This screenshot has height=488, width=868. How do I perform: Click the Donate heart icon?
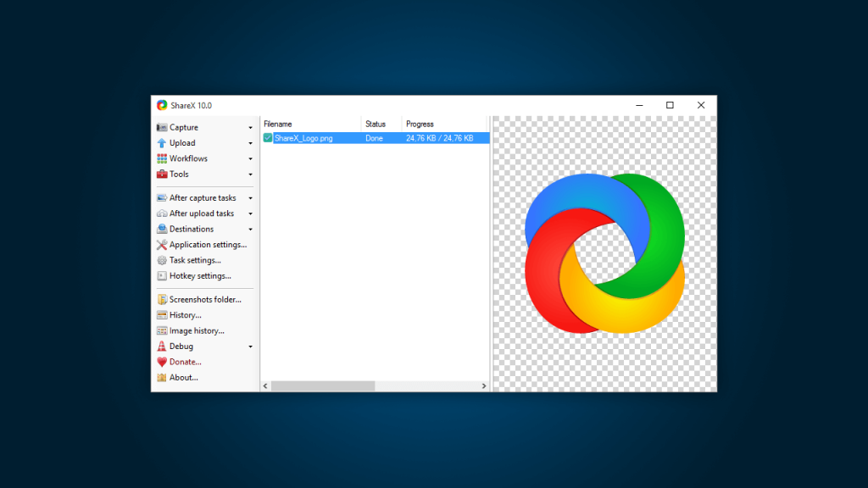point(161,362)
